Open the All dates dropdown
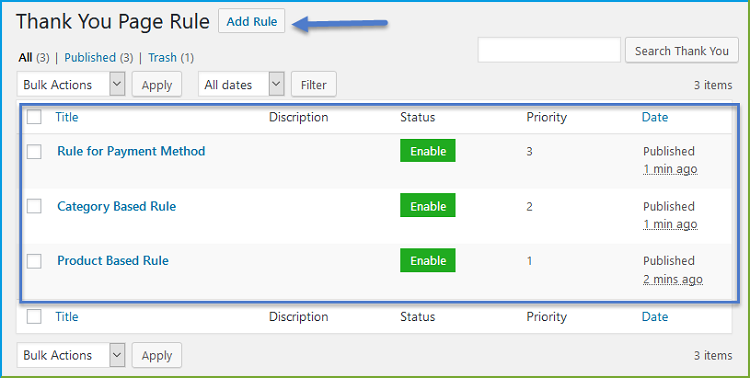750x378 pixels. (x=242, y=84)
